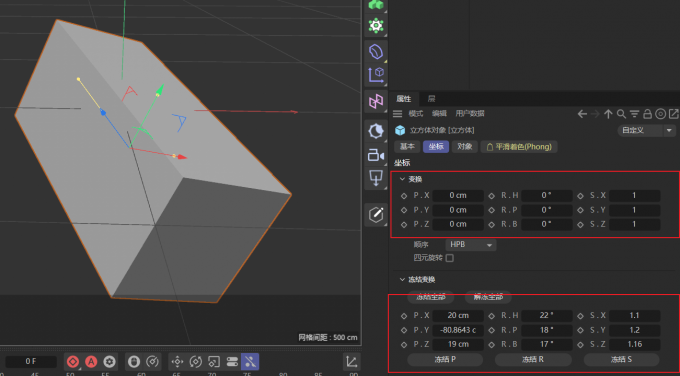Click the 冻结 R button
680x376 pixels.
[x=533, y=360]
